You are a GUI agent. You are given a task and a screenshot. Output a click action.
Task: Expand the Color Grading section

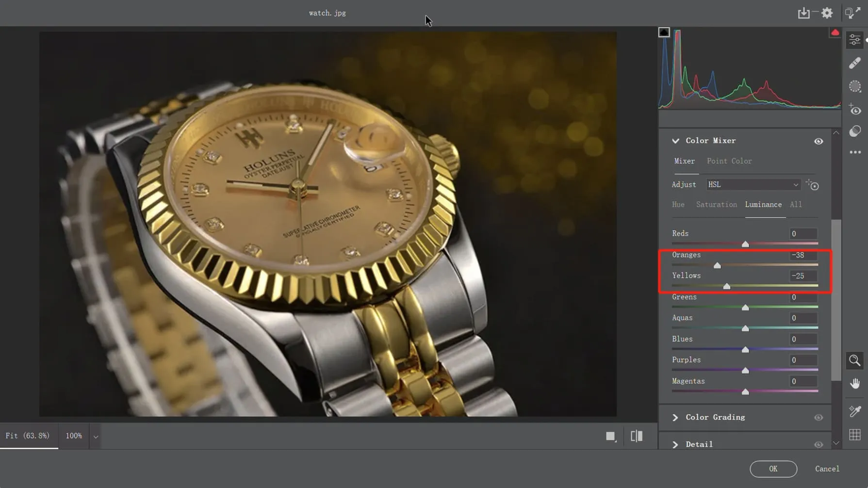coord(675,418)
